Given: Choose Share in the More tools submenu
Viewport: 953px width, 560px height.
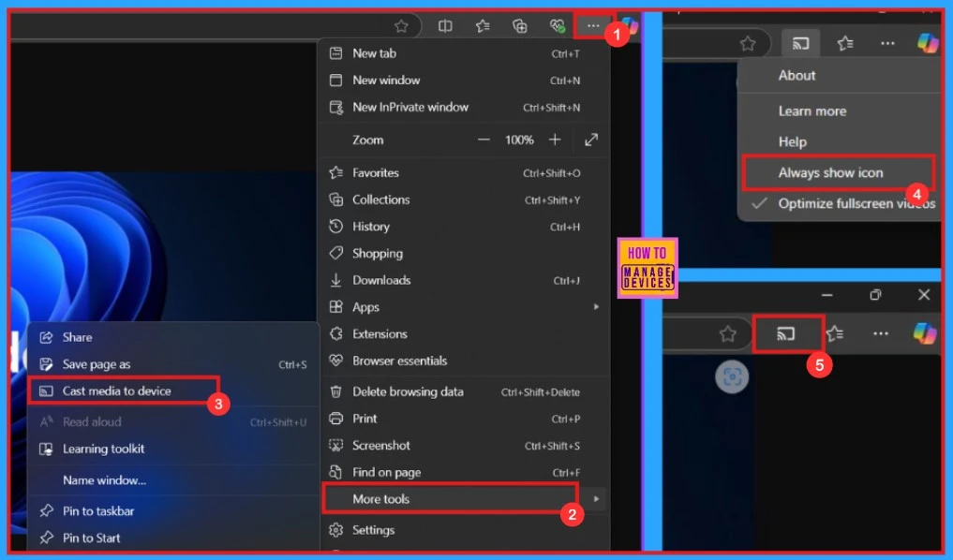Looking at the screenshot, I should [173, 337].
